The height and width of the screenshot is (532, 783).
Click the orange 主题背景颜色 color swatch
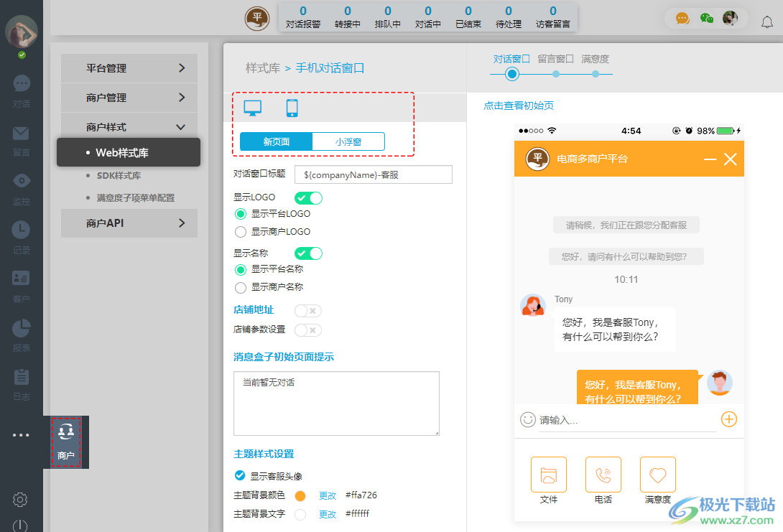pos(300,495)
